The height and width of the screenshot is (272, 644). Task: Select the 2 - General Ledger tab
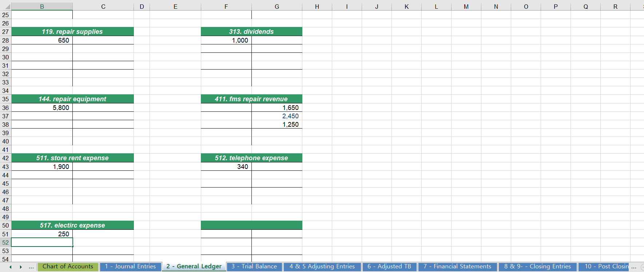194,267
